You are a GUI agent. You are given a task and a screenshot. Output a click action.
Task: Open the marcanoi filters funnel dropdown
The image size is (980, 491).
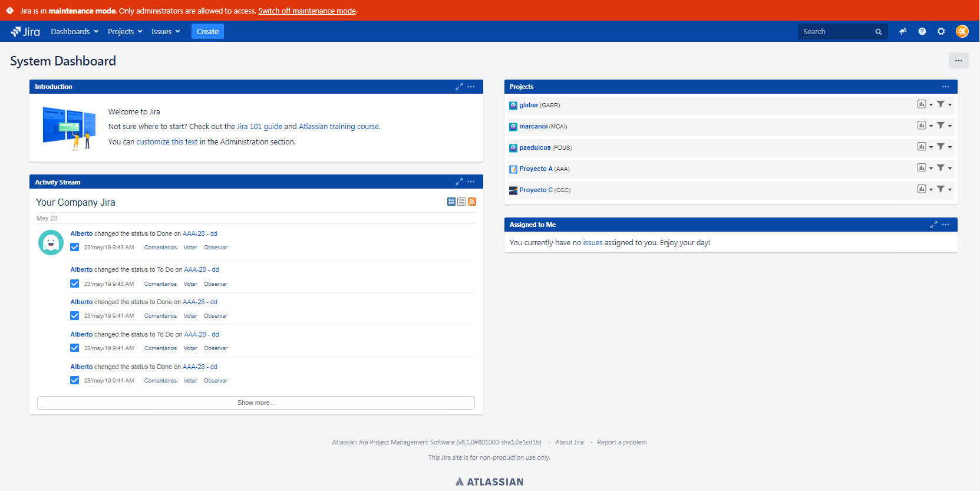coord(944,126)
